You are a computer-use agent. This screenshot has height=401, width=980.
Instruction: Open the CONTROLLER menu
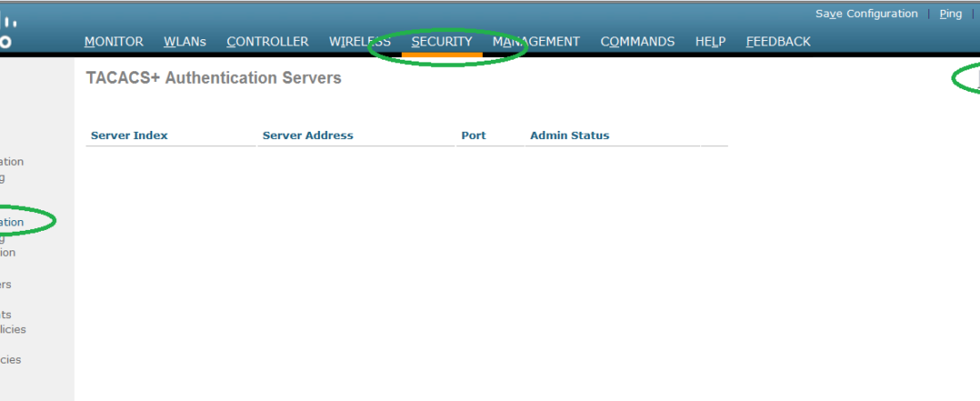pos(267,41)
